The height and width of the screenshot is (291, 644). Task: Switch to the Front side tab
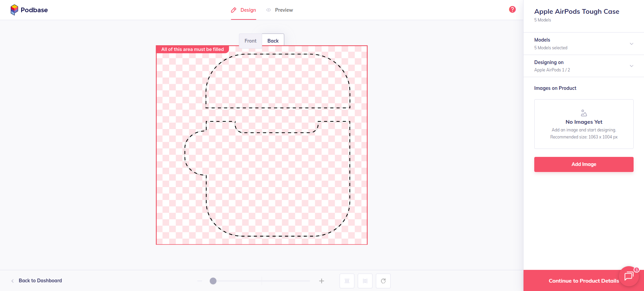[x=250, y=41]
